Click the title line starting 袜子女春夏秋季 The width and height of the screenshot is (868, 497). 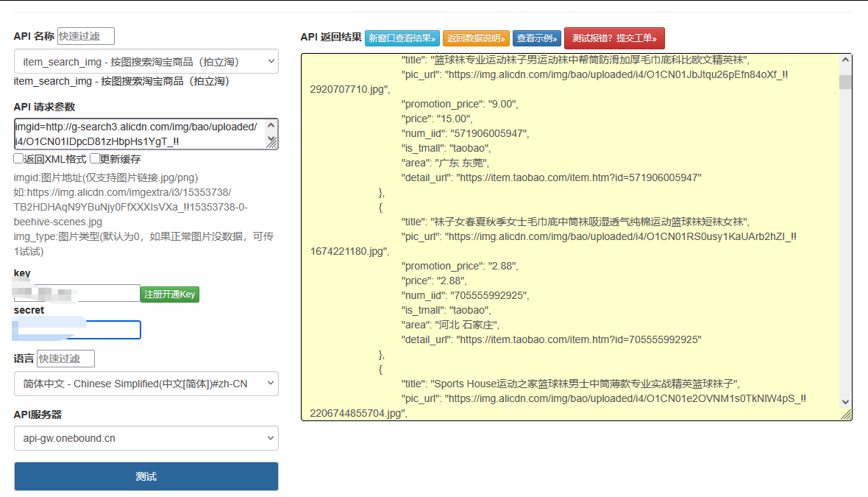pos(576,222)
